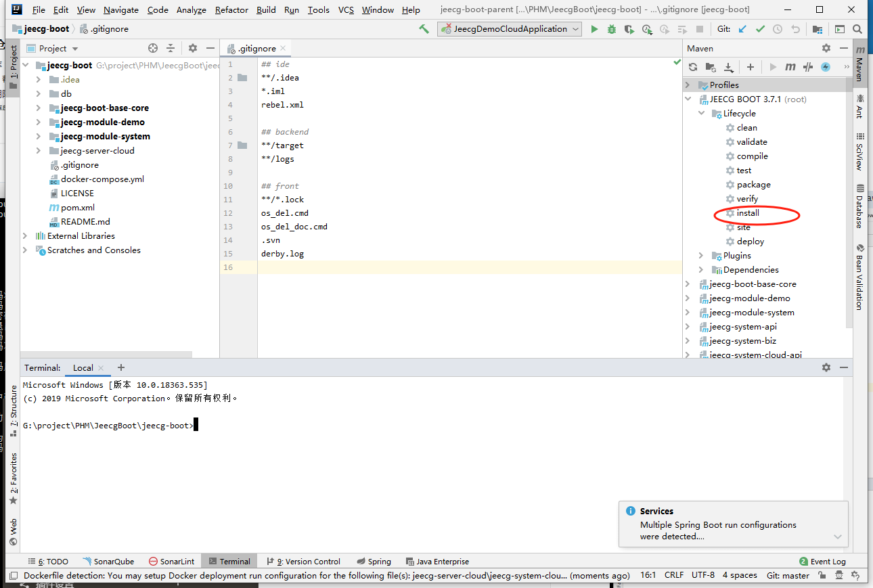Generate sources and update folders Maven icon
The image size is (873, 588).
click(711, 67)
